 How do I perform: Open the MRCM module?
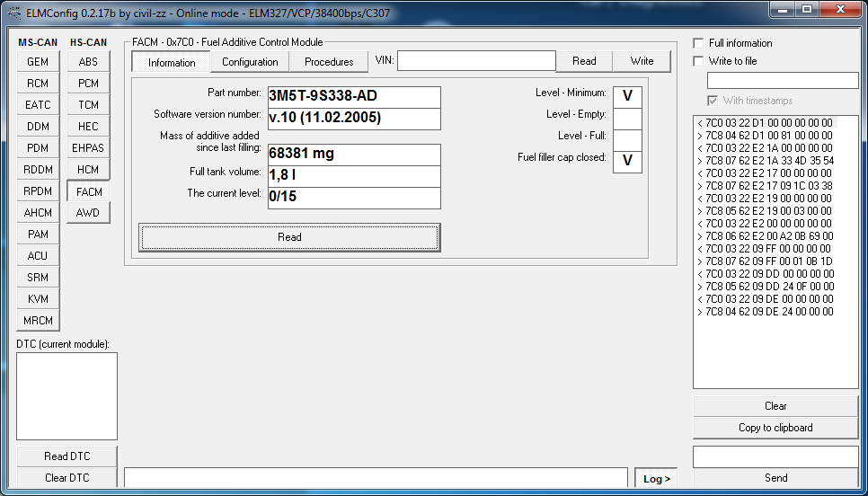point(38,321)
